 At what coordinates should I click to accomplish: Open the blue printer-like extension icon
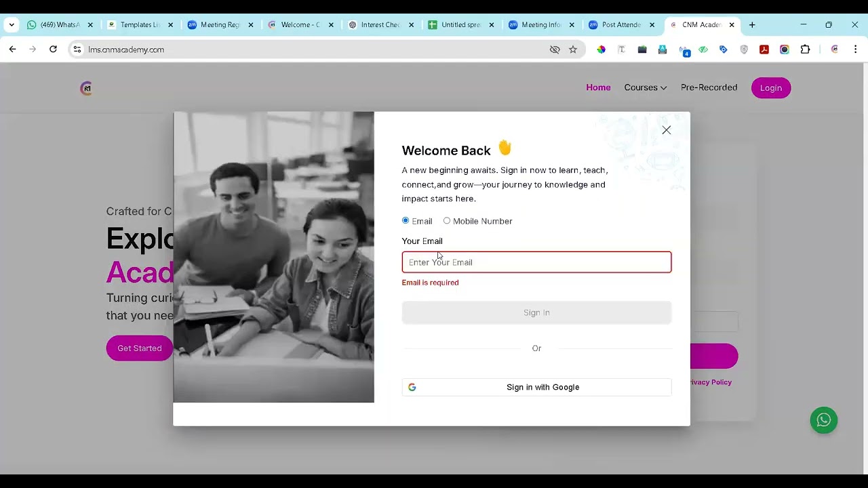(663, 49)
